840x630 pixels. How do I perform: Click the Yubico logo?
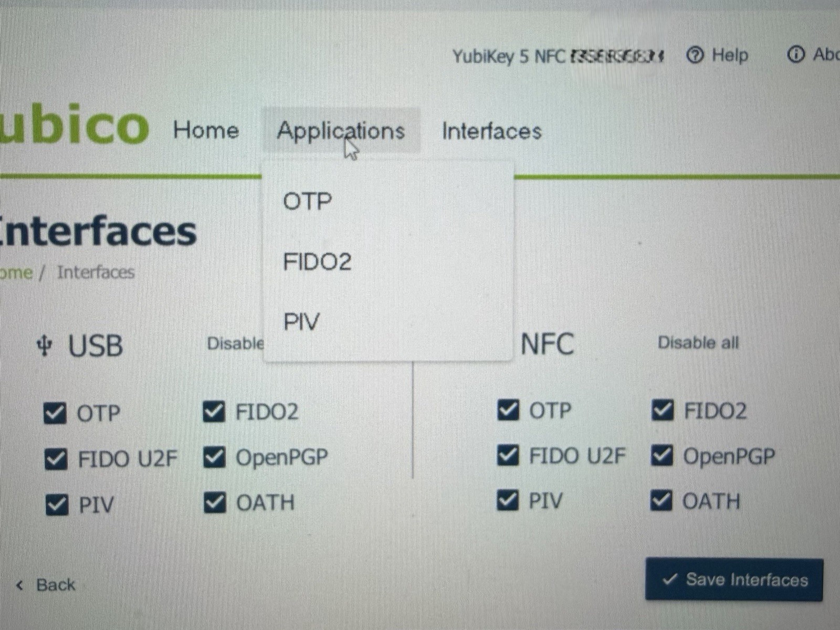[x=73, y=125]
